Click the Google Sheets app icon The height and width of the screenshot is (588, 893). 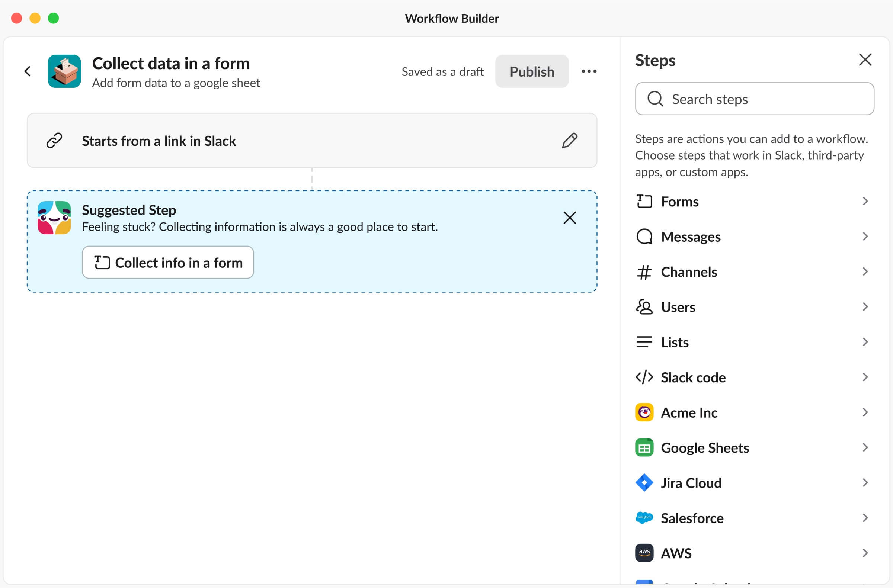point(644,448)
